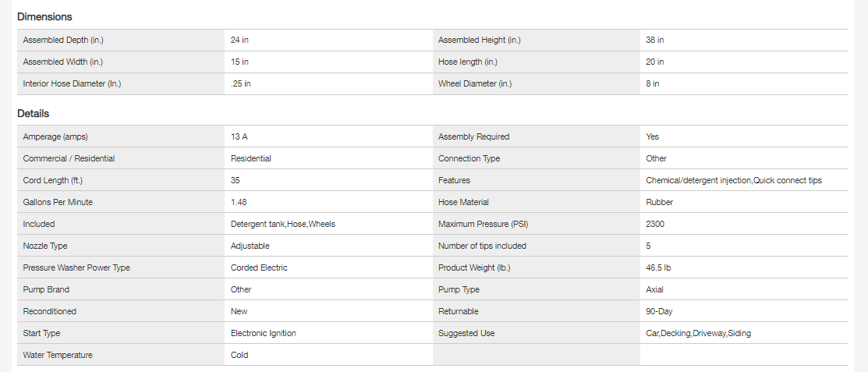Click the Product Weight value 46.5 lb

(x=659, y=267)
